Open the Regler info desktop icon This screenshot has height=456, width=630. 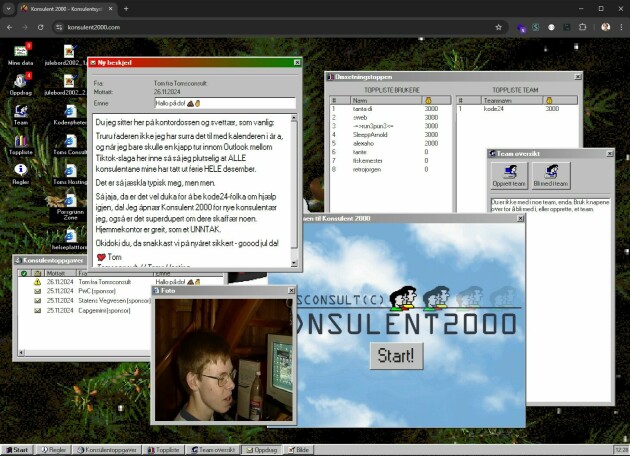(20, 174)
